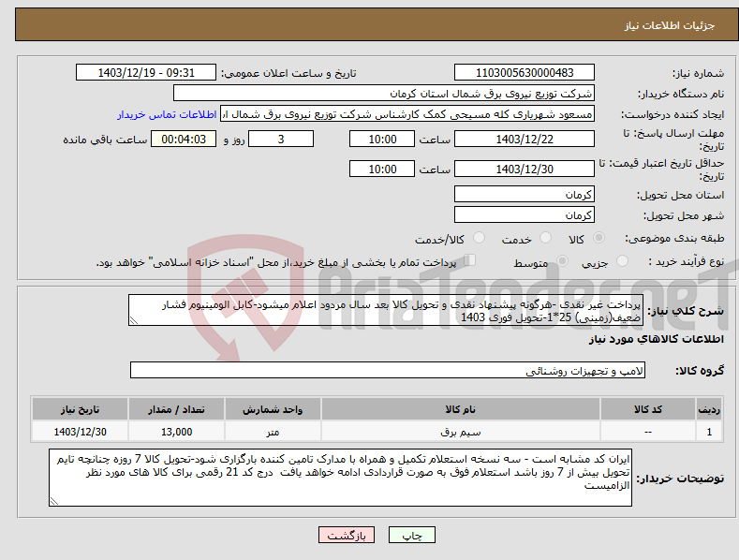
Task: Click the days remaining field showing 3
Action: click(281, 139)
